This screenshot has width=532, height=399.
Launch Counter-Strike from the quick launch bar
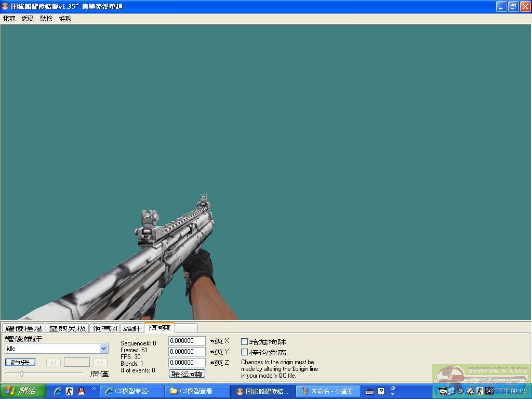[70, 391]
